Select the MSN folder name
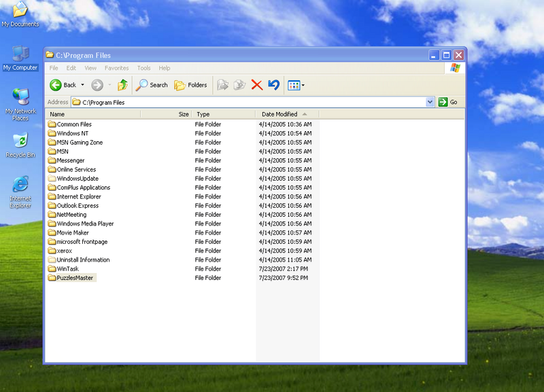The height and width of the screenshot is (392, 544). pos(63,152)
